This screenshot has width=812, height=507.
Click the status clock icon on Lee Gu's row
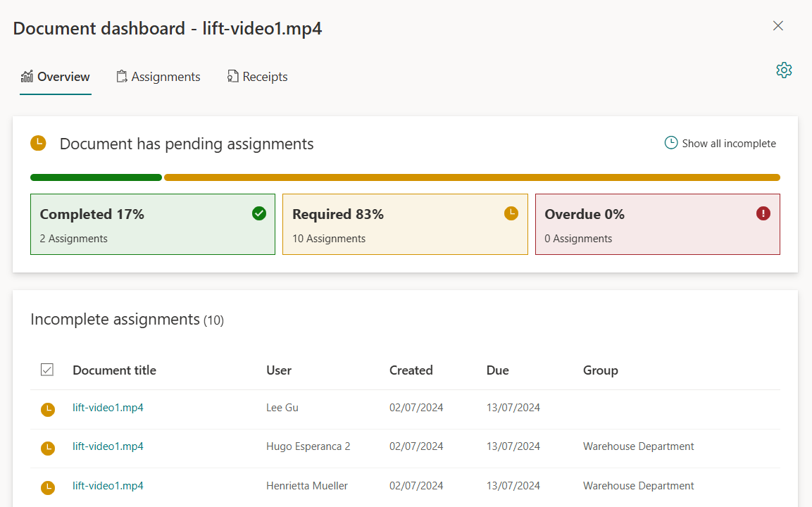point(47,409)
